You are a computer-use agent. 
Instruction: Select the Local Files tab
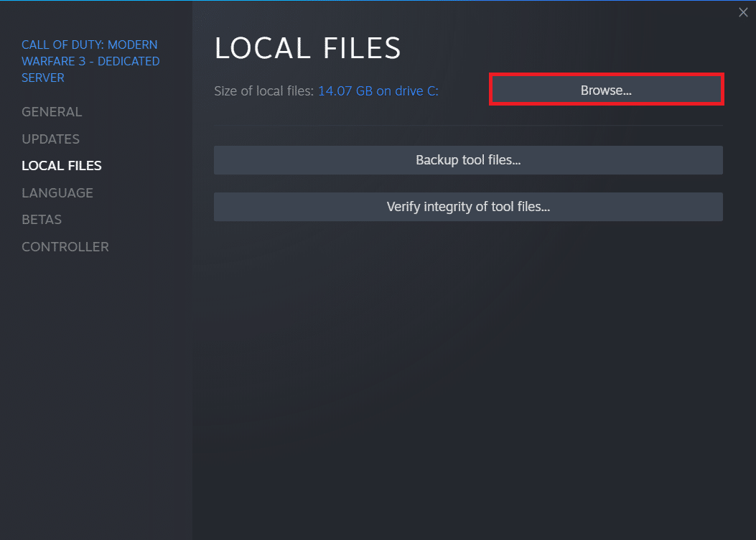(62, 166)
